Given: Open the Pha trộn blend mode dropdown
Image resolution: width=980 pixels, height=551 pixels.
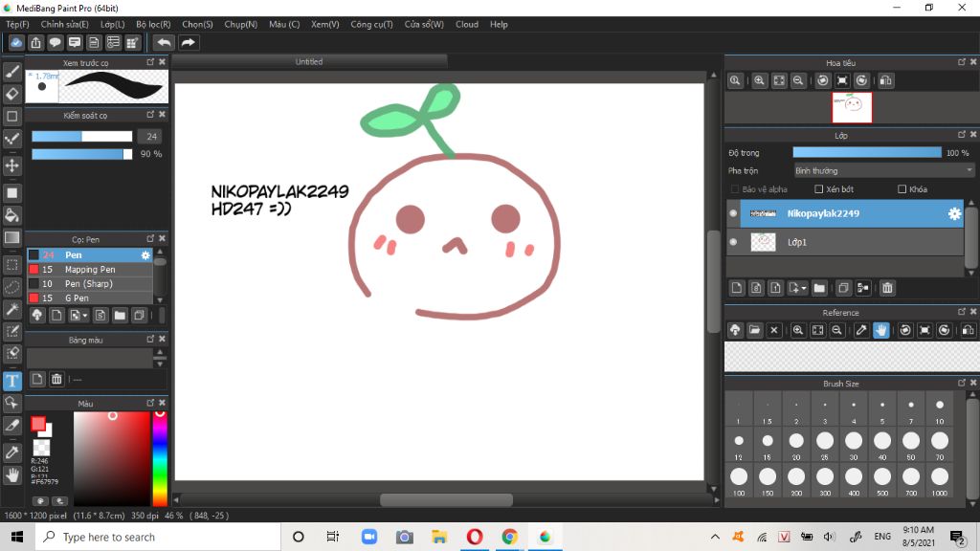Looking at the screenshot, I should tap(883, 170).
